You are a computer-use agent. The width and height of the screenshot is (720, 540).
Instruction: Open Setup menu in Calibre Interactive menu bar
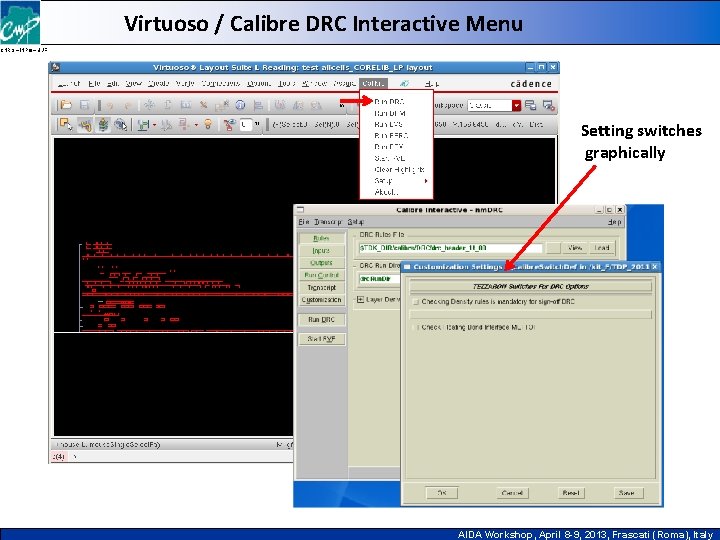[x=355, y=222]
